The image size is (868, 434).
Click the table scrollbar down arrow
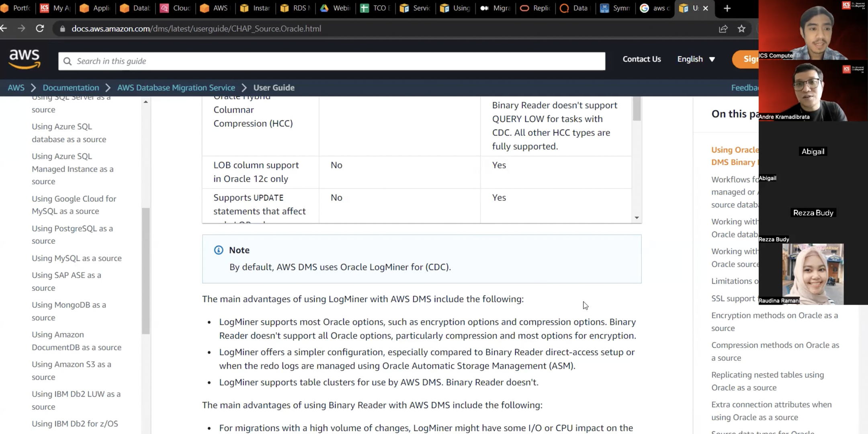click(x=637, y=218)
